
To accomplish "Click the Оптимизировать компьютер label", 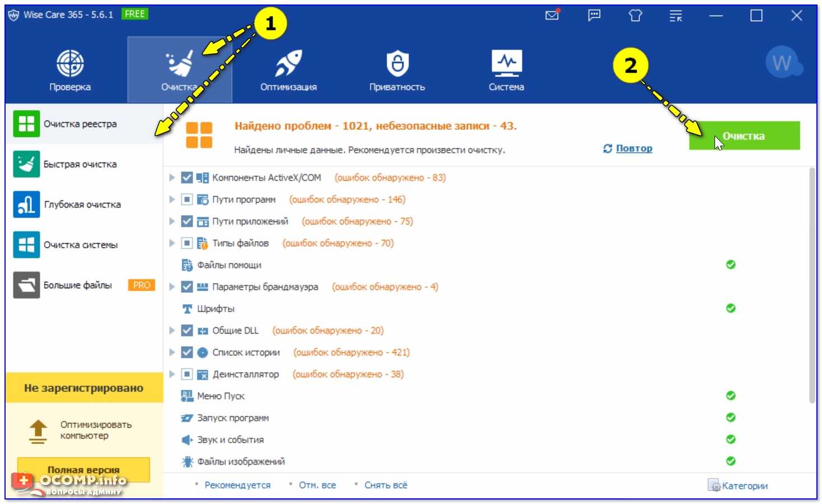I will pyautogui.click(x=96, y=430).
